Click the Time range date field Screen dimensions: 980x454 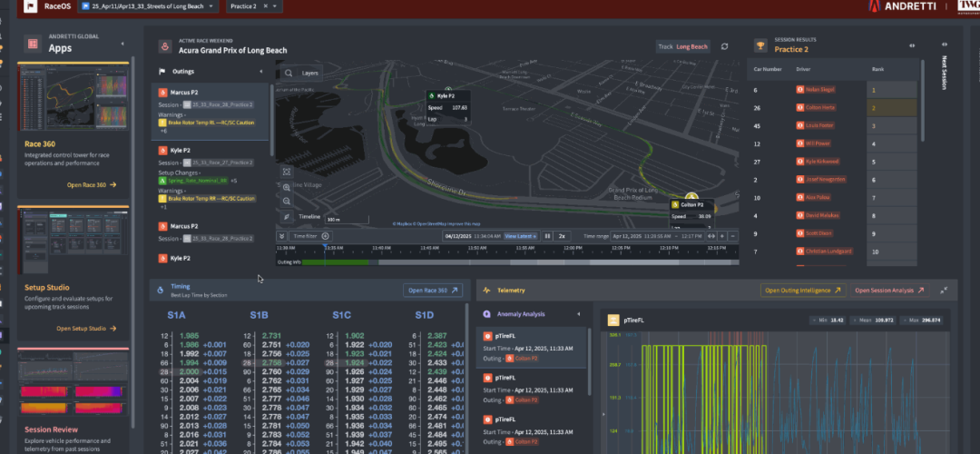pos(658,236)
